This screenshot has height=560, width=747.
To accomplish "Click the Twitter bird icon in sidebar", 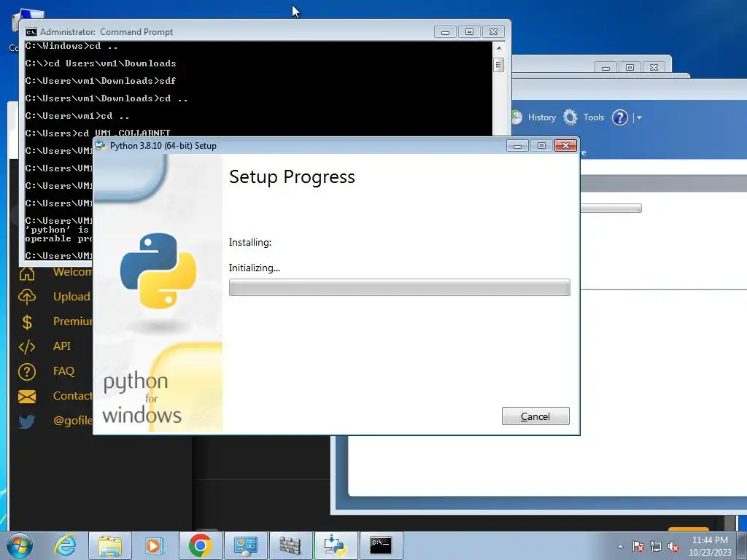I will click(x=27, y=421).
